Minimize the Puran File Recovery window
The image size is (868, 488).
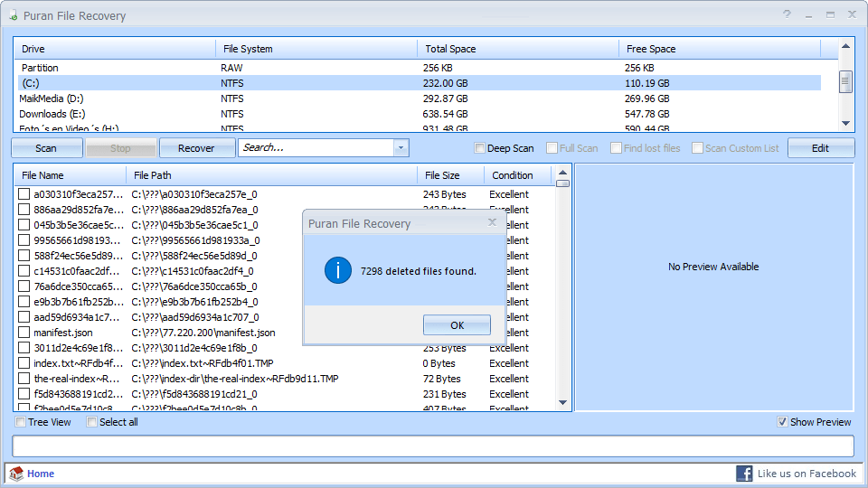[x=808, y=15]
